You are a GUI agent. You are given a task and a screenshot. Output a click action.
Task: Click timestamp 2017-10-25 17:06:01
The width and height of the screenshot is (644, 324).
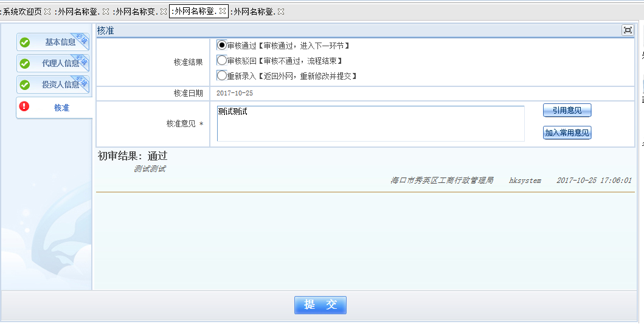[594, 181]
